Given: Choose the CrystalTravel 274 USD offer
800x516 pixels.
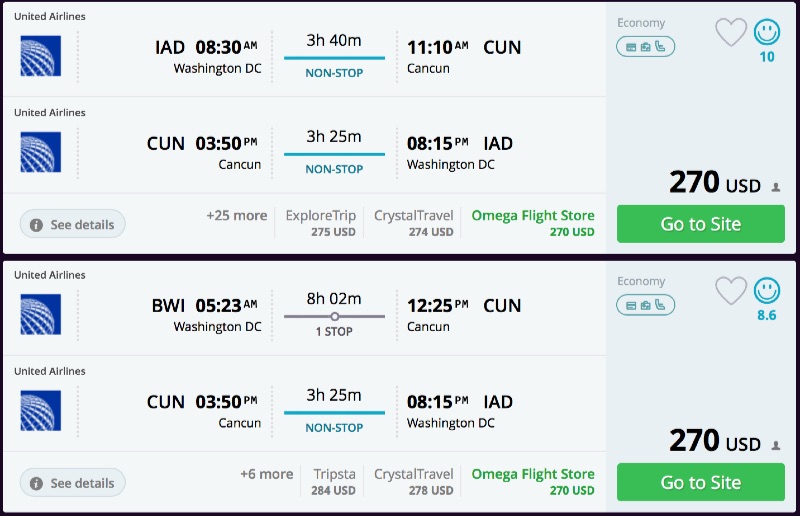Looking at the screenshot, I should click(x=413, y=223).
